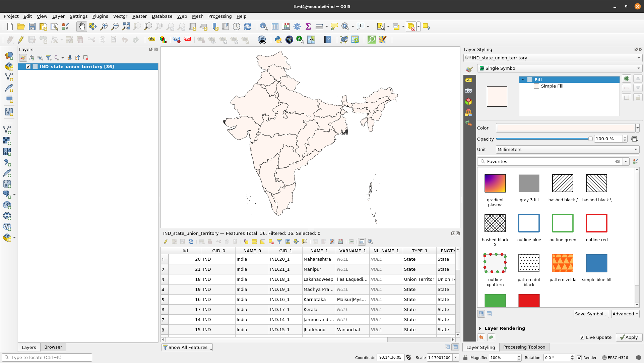Image resolution: width=644 pixels, height=363 pixels.
Task: Click the Color swatch bar in Layer Styling
Action: click(x=566, y=128)
